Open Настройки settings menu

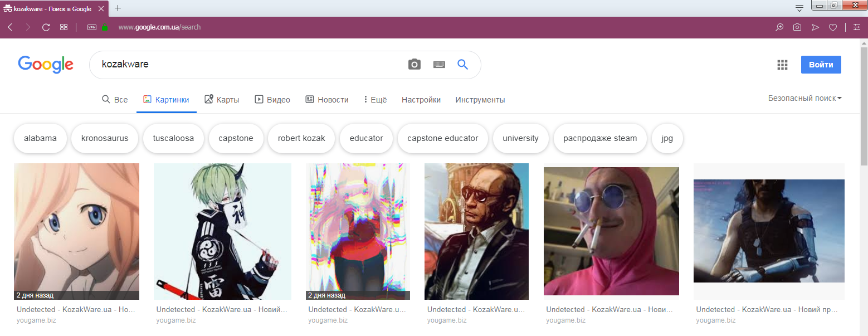tap(421, 100)
